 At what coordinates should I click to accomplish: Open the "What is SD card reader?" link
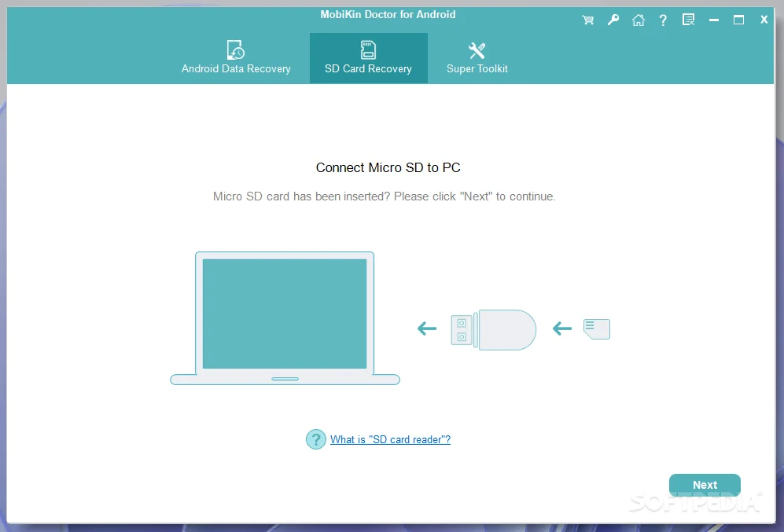pyautogui.click(x=390, y=439)
